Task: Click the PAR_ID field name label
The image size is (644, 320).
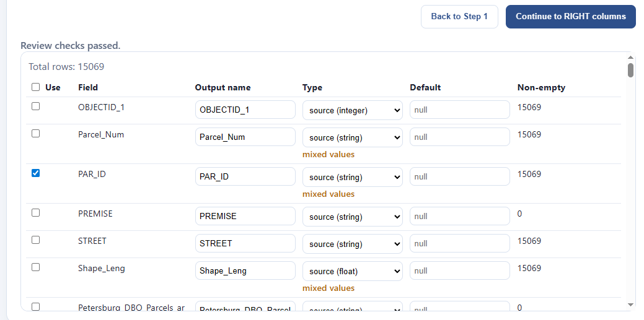Action: [92, 174]
